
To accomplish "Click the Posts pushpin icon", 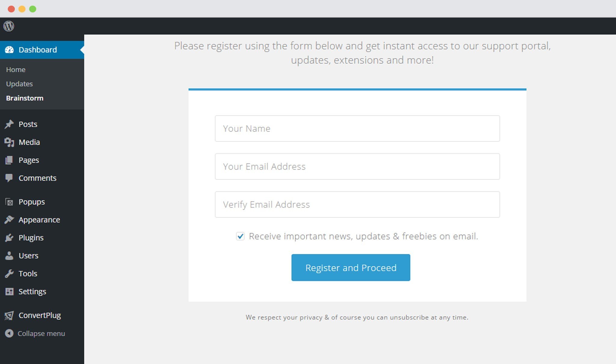I will (x=9, y=124).
